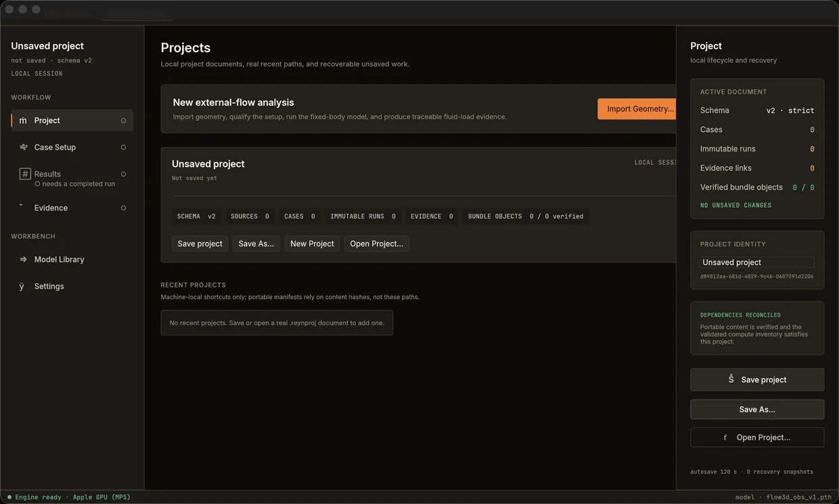Click the icon on right-panel Open Project button
Viewport: 839px width, 504px height.
coord(725,437)
